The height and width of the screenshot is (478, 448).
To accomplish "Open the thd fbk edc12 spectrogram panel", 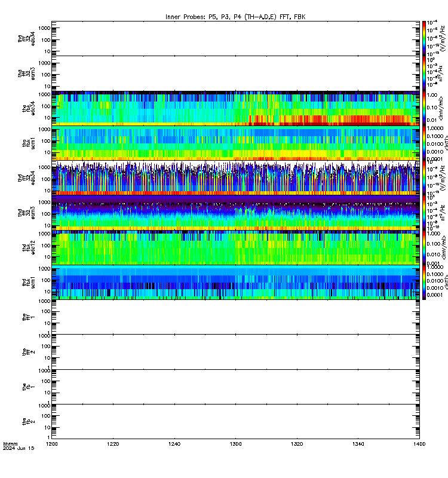I will pyautogui.click(x=235, y=247).
